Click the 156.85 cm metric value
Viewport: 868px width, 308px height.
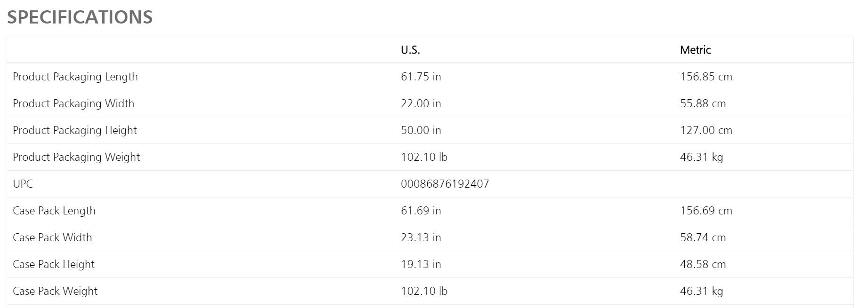[706, 77]
